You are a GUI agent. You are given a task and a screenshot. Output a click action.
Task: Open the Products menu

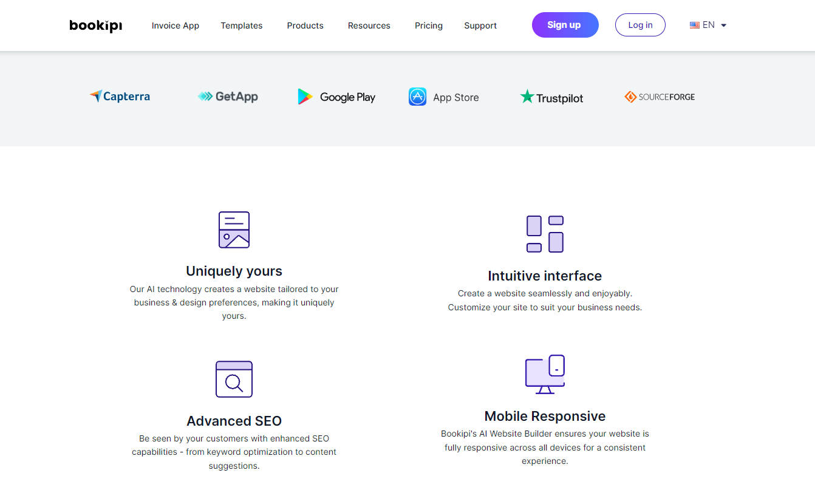[305, 26]
